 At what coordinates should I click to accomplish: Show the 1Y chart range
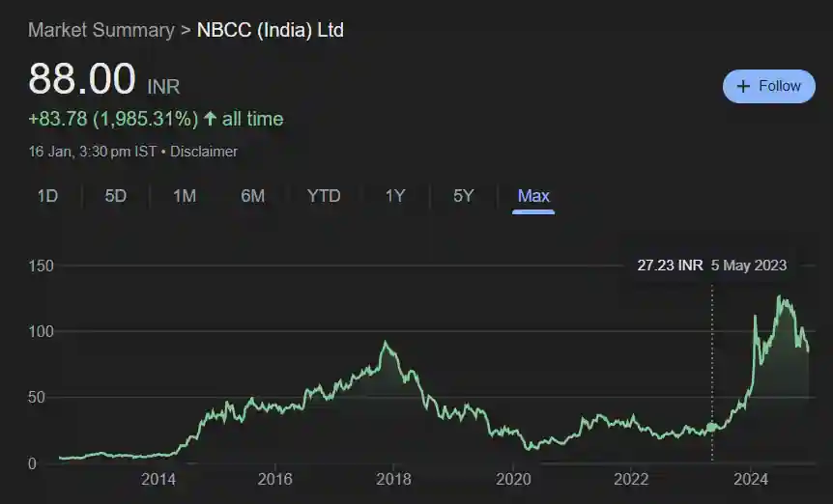[394, 196]
